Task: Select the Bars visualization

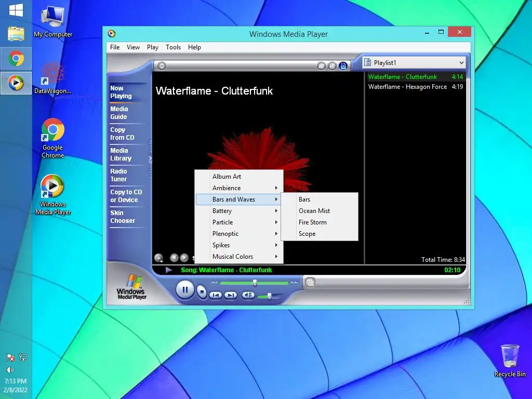Action: pos(320,199)
